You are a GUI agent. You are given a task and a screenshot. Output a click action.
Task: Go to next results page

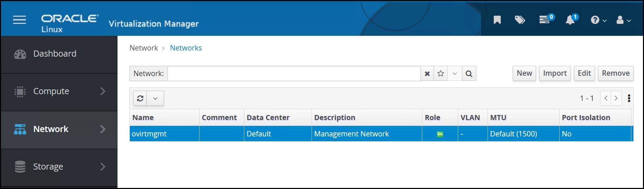coord(616,98)
